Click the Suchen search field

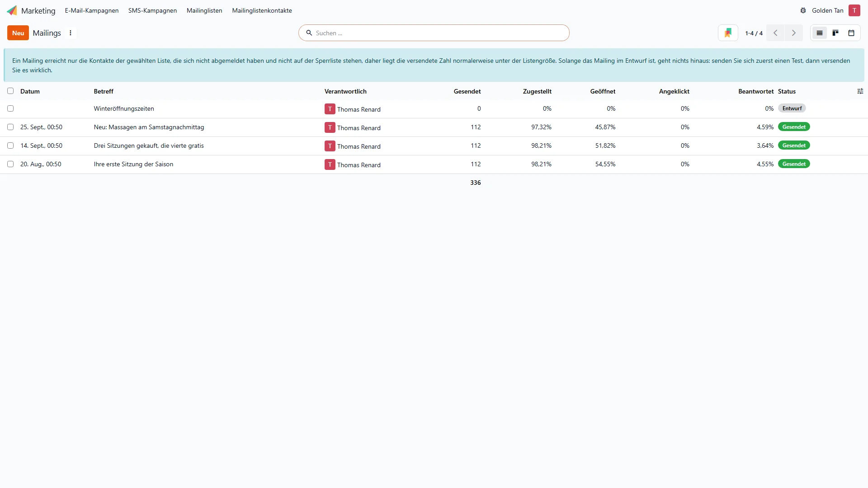434,33
